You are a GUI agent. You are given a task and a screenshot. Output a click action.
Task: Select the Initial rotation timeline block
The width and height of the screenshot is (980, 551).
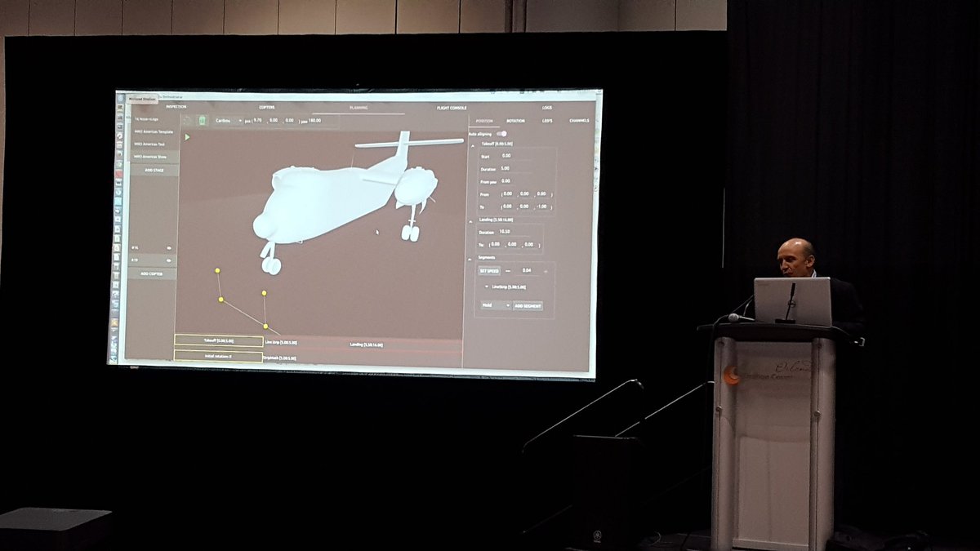pos(219,357)
